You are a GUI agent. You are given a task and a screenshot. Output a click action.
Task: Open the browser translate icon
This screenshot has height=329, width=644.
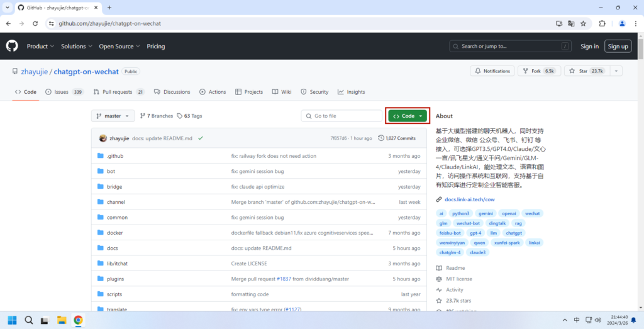pyautogui.click(x=571, y=24)
